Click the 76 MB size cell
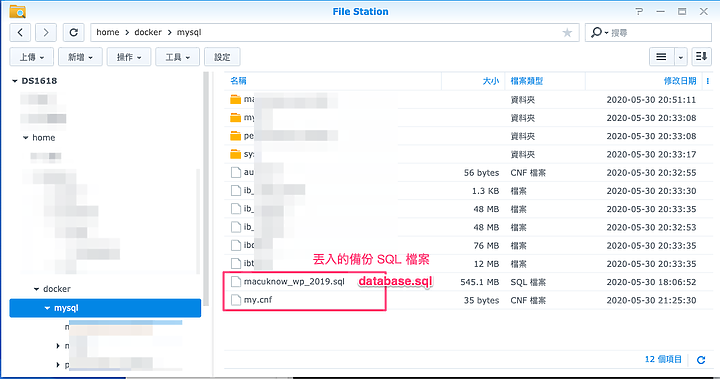Image resolution: width=720 pixels, height=379 pixels. click(x=486, y=246)
